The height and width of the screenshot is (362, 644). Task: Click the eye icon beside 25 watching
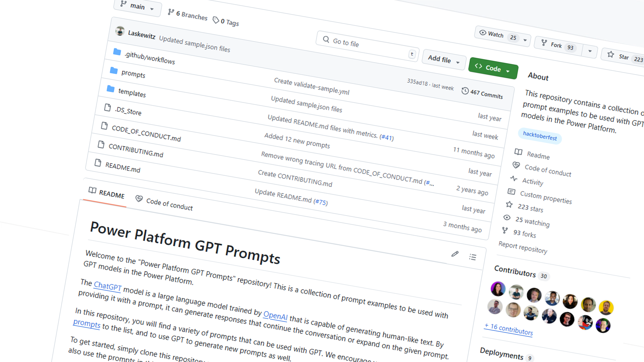click(x=507, y=217)
